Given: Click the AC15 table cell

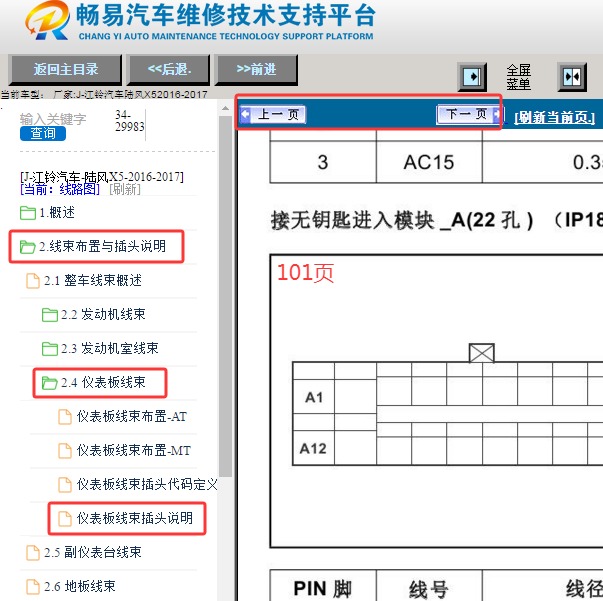Looking at the screenshot, I should (x=429, y=162).
